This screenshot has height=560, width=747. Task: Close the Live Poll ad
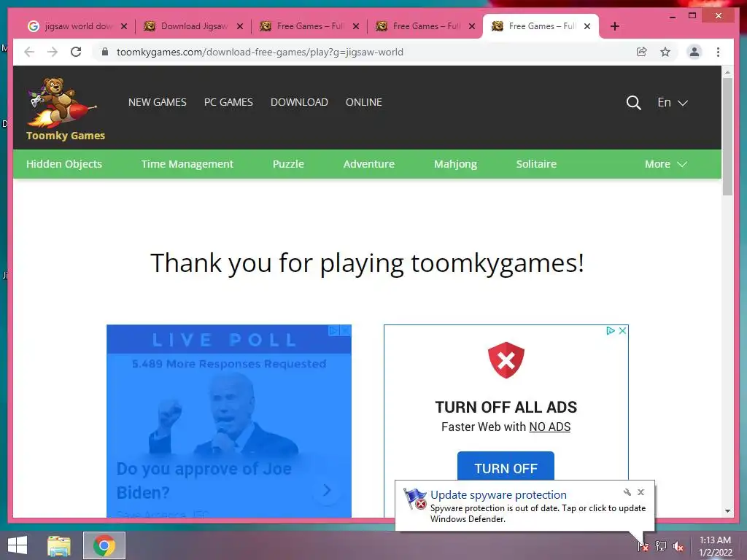click(x=346, y=330)
